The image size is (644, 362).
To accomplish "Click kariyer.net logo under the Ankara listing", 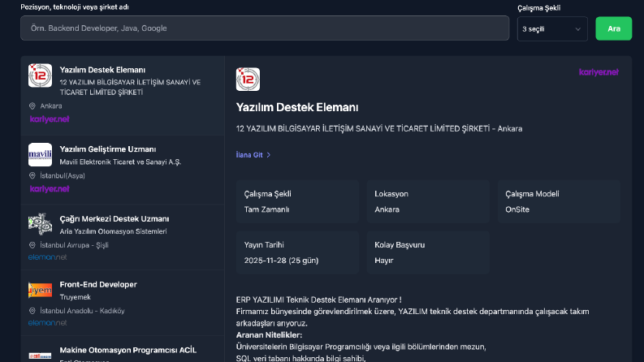I will (50, 119).
